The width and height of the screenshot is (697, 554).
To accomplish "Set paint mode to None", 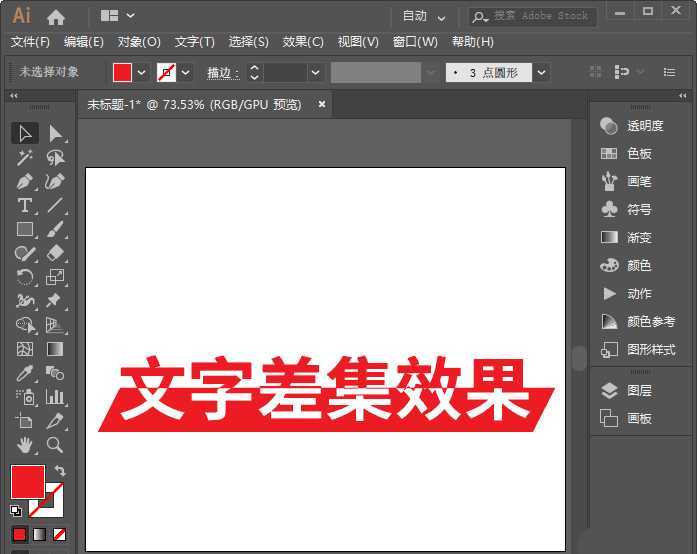I will (x=60, y=535).
